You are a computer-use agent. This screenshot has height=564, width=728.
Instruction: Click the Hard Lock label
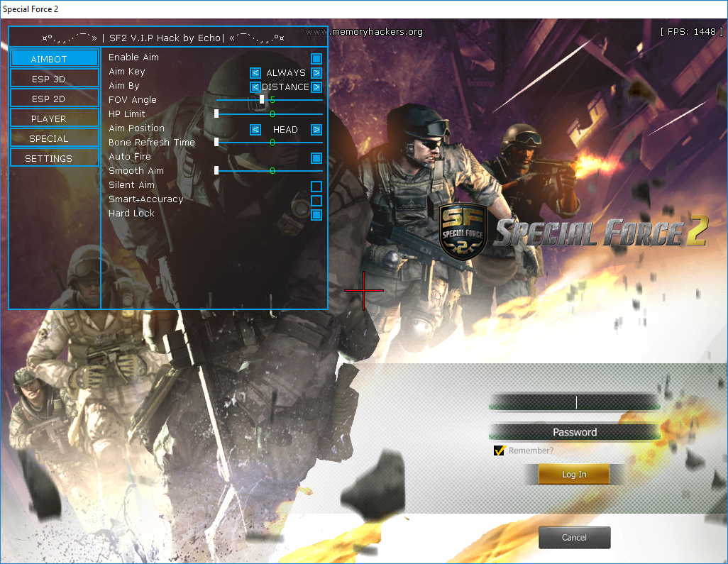[x=131, y=213]
